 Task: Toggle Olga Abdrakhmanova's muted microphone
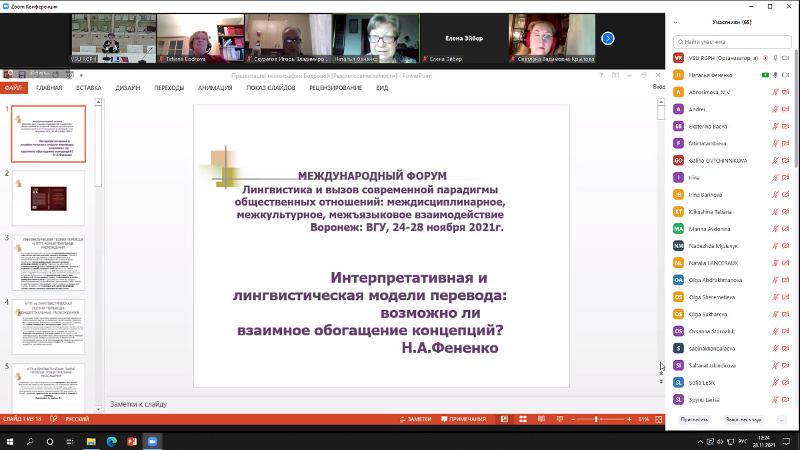point(774,279)
